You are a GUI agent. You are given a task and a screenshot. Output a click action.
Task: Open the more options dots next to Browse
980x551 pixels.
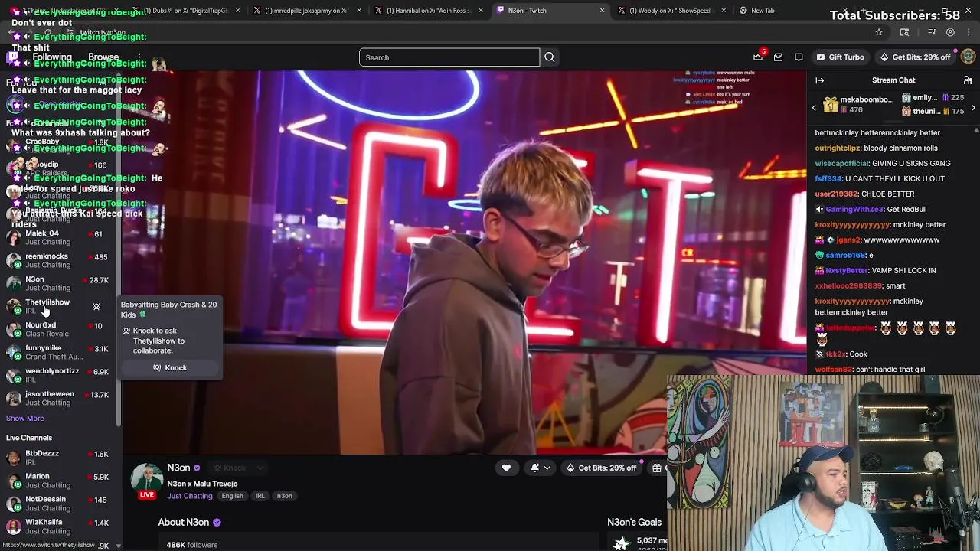[x=139, y=57]
